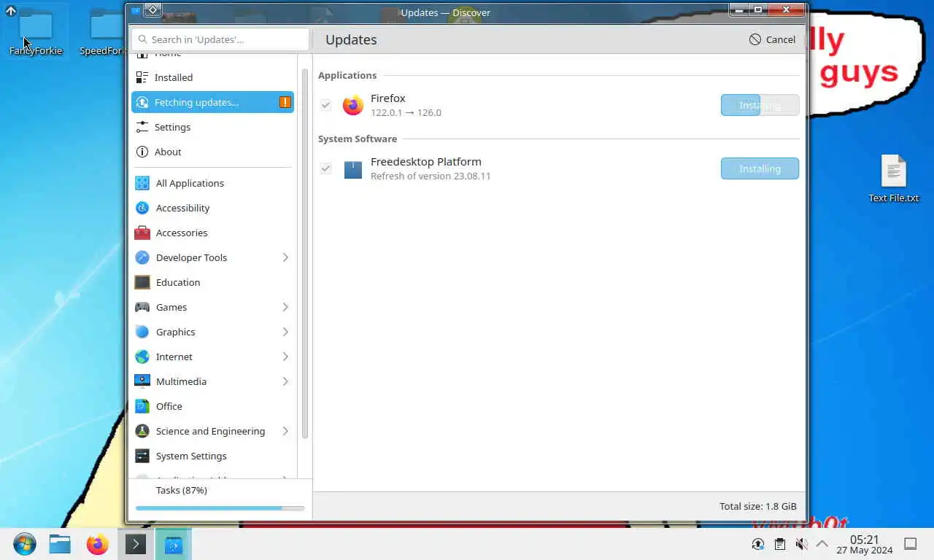This screenshot has height=560, width=934.
Task: Click the Discover task on the taskbar
Action: [174, 544]
